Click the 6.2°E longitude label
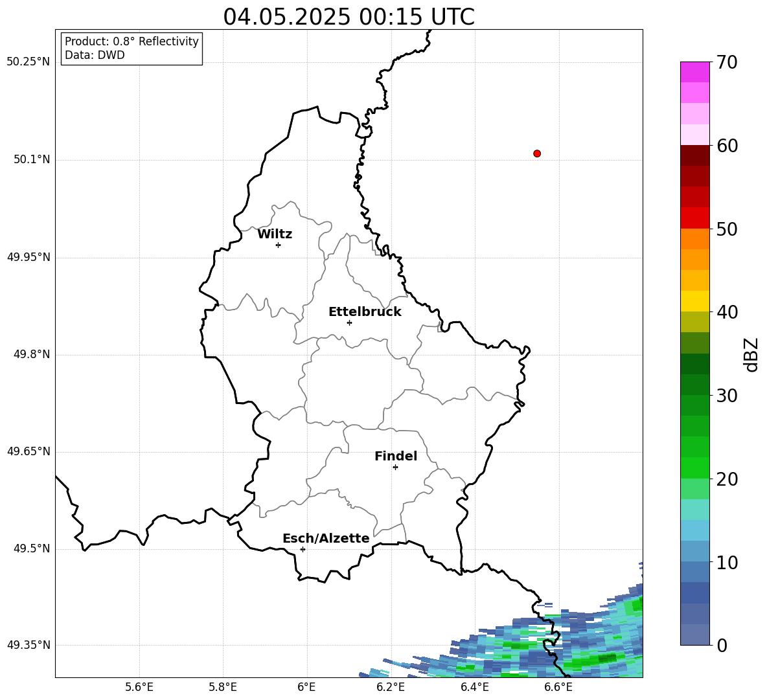The width and height of the screenshot is (767, 700). point(391,687)
